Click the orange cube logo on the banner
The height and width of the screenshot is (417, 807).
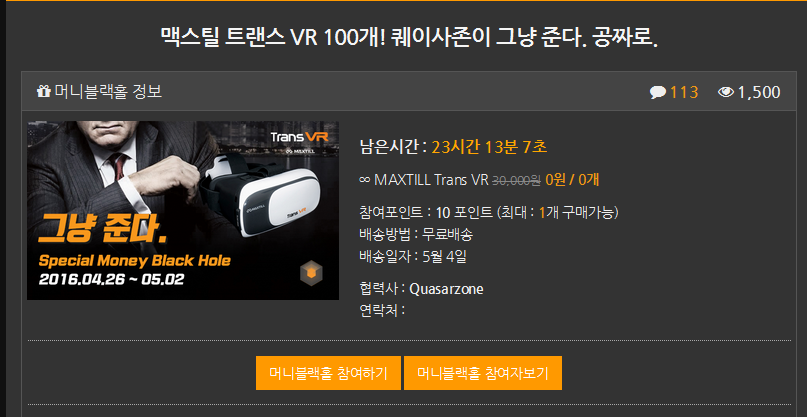[311, 273]
